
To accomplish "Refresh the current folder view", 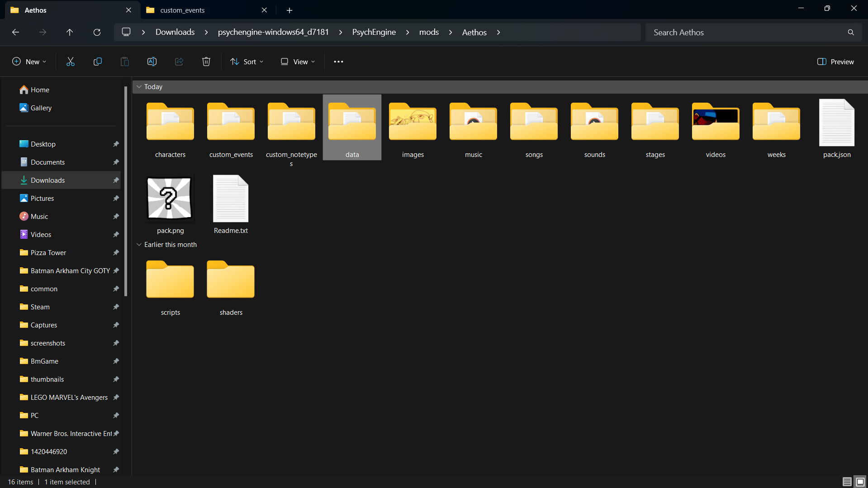I will coord(97,32).
